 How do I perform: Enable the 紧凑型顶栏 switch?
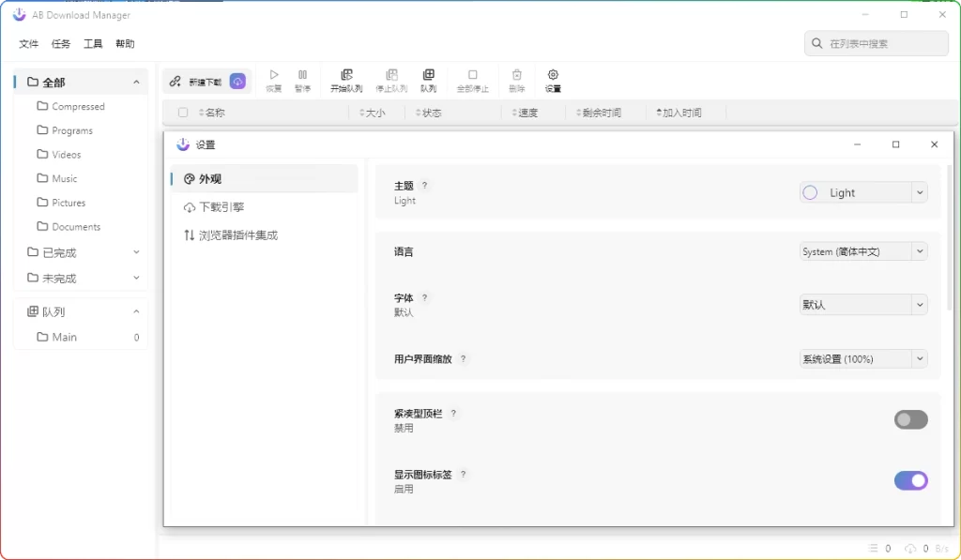click(910, 419)
